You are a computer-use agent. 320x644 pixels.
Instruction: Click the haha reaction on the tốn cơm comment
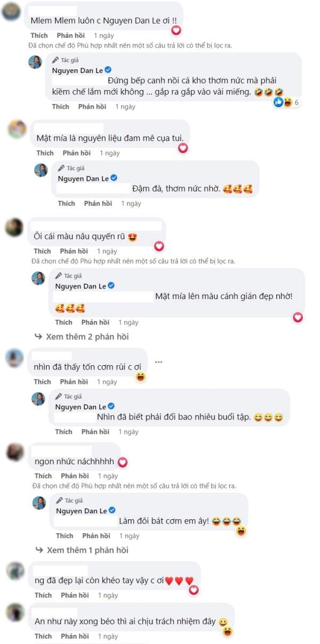pyautogui.click(x=141, y=377)
